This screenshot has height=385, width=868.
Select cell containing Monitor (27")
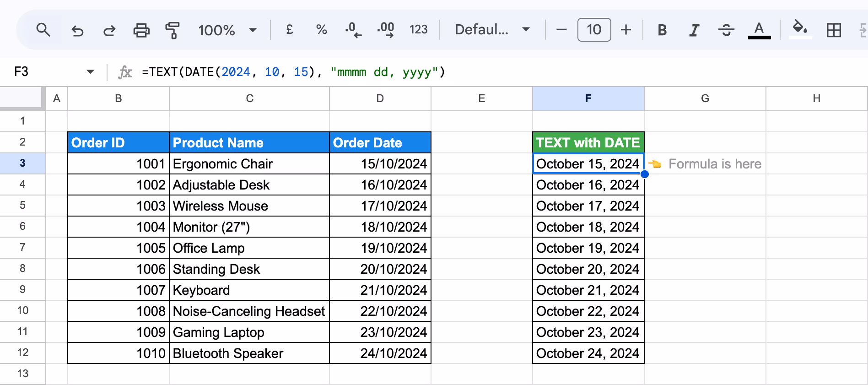tap(249, 227)
